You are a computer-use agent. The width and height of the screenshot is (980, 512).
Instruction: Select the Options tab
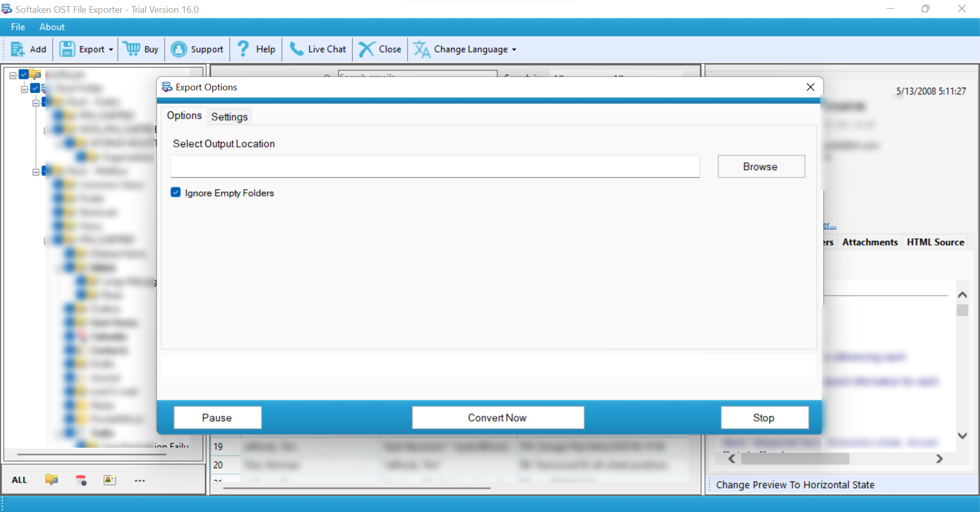click(x=184, y=115)
